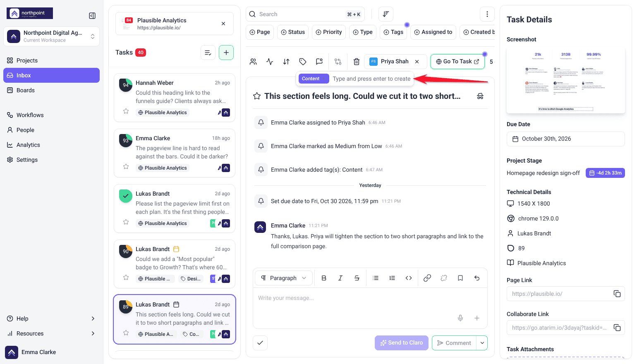
Task: Mark task resolved with the checkmark button
Action: (x=260, y=343)
